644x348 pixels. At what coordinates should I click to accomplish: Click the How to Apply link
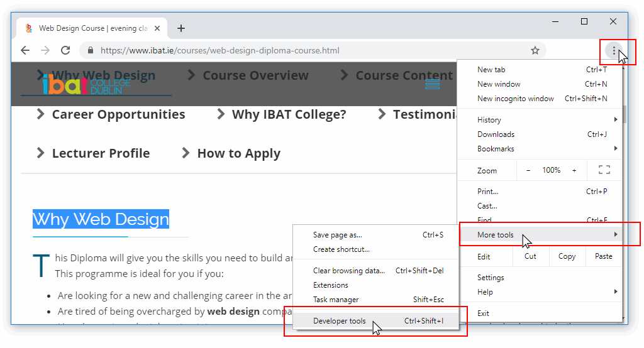point(238,153)
